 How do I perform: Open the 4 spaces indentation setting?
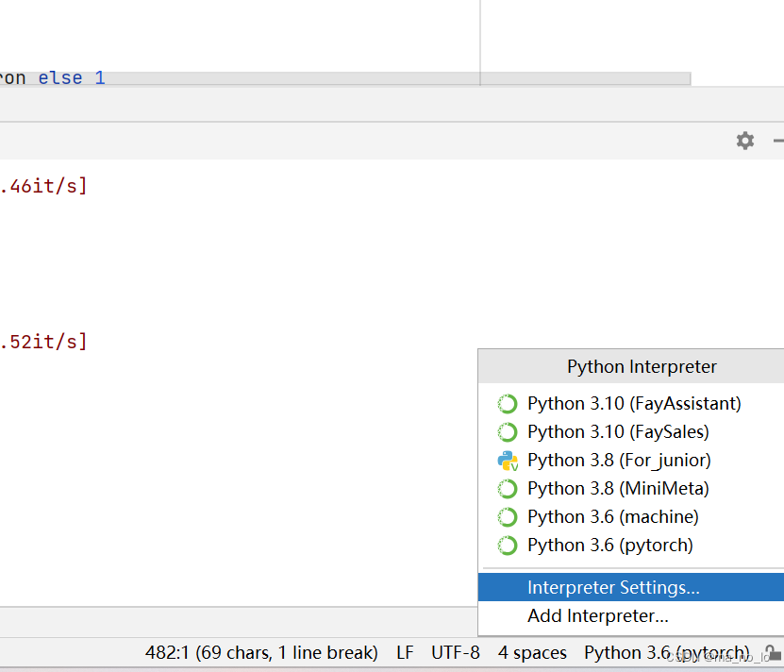[x=532, y=652]
